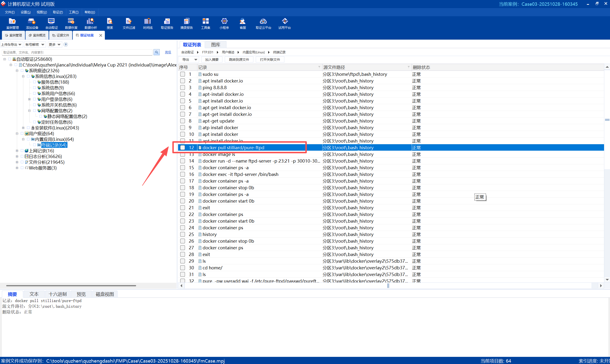Click the blue question mark help icon

pyautogui.click(x=66, y=44)
